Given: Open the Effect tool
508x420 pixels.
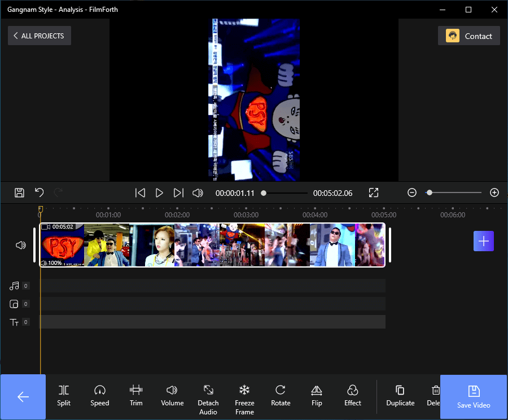Looking at the screenshot, I should (x=352, y=396).
